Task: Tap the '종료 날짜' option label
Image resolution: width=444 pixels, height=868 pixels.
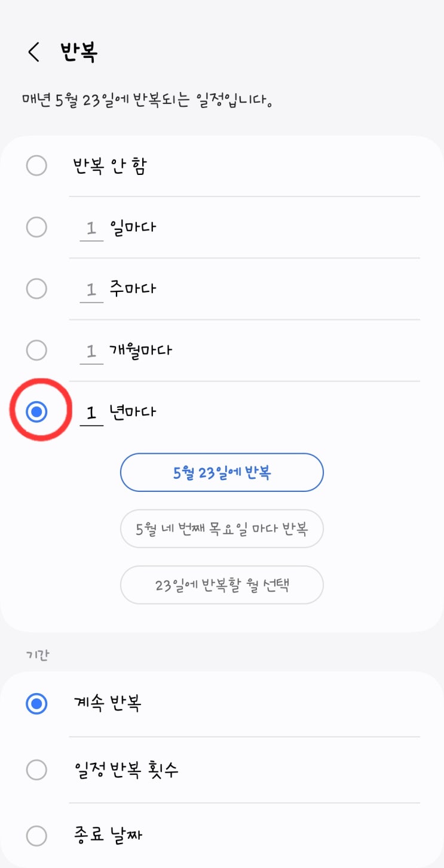Action: (108, 836)
